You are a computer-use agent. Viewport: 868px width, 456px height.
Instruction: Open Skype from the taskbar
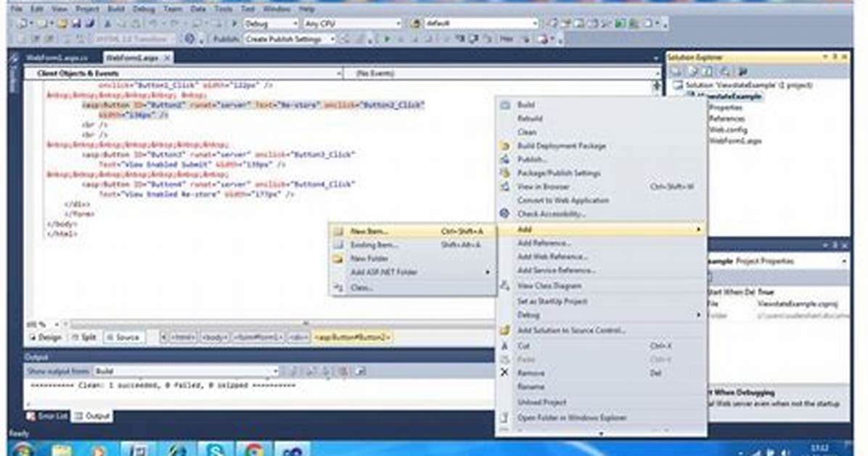pos(216,449)
